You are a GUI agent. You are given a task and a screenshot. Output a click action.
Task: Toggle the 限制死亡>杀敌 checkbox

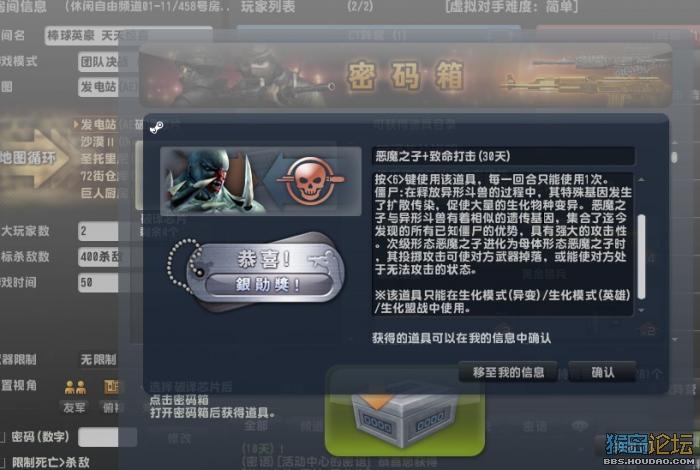point(1,463)
